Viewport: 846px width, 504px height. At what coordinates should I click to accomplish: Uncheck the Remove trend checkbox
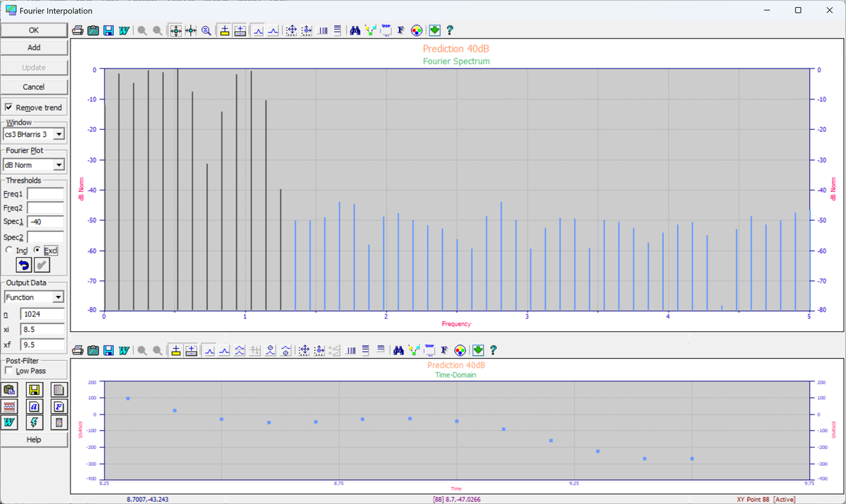(x=8, y=108)
